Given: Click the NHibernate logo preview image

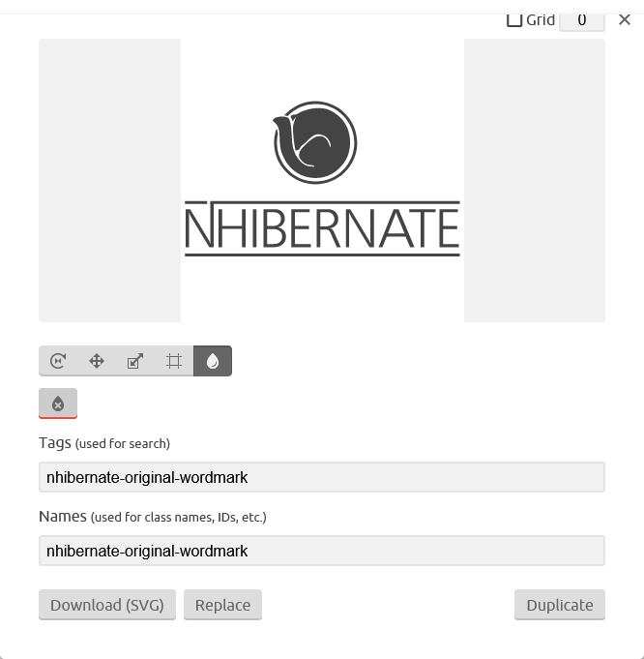Looking at the screenshot, I should click(322, 180).
